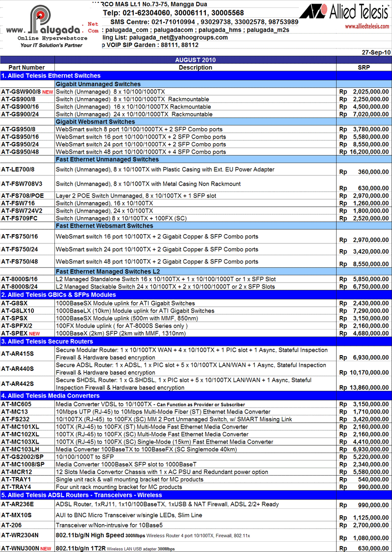Click part number AT-FS750/48

(x=20, y=262)
